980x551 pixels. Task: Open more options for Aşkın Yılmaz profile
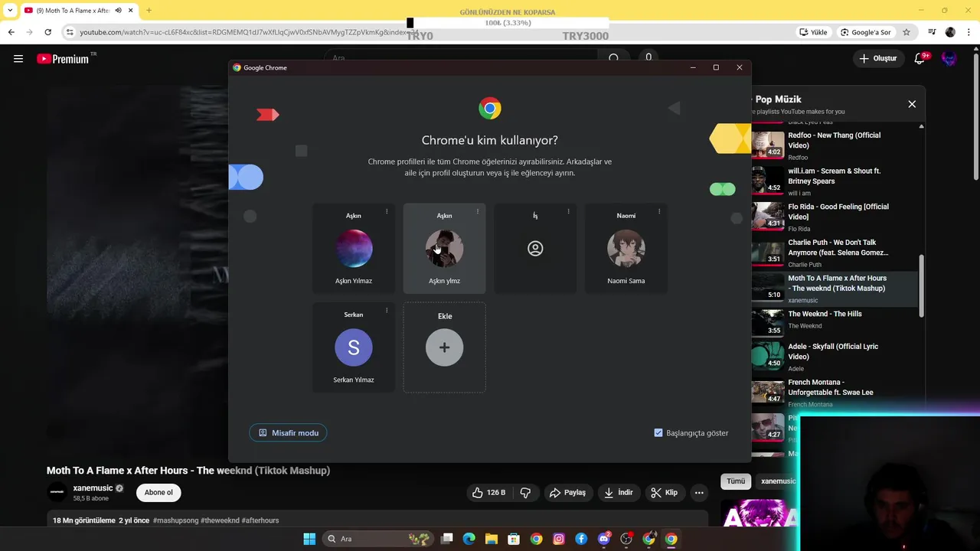(387, 212)
